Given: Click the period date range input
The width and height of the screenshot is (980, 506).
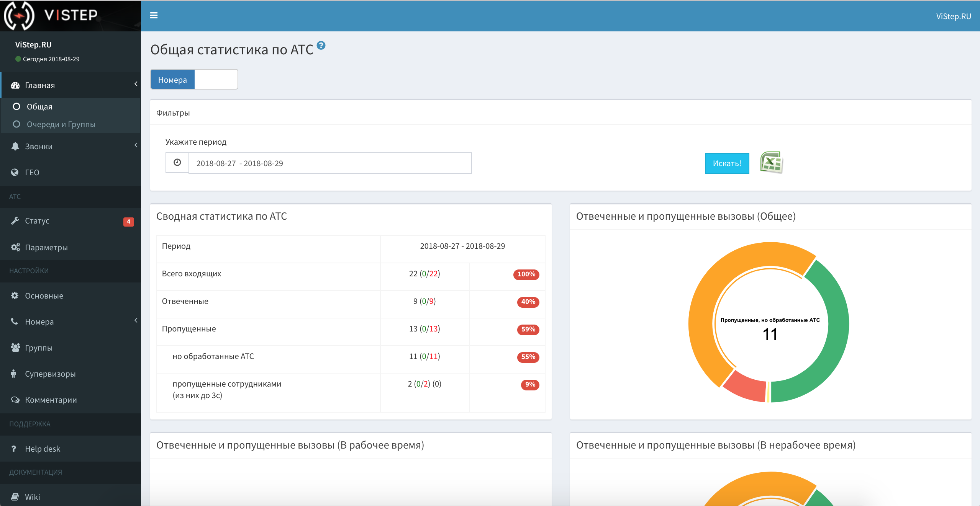Looking at the screenshot, I should [330, 163].
